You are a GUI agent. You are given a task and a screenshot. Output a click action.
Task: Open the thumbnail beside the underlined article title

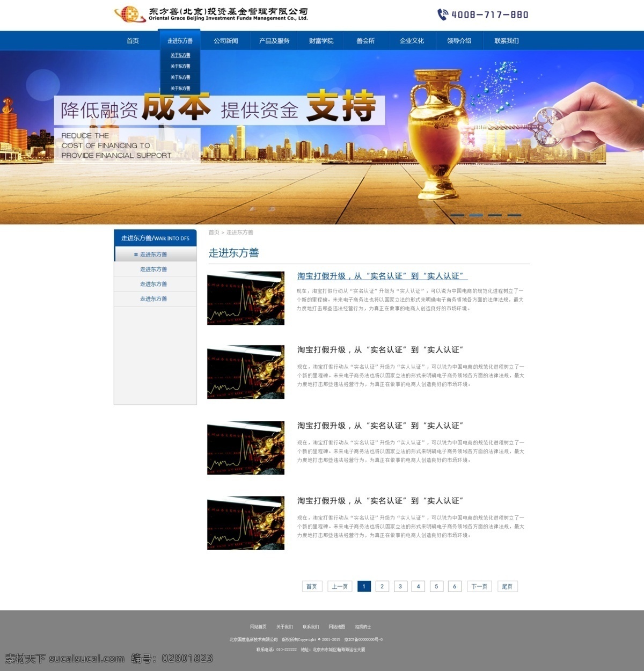[x=246, y=298]
